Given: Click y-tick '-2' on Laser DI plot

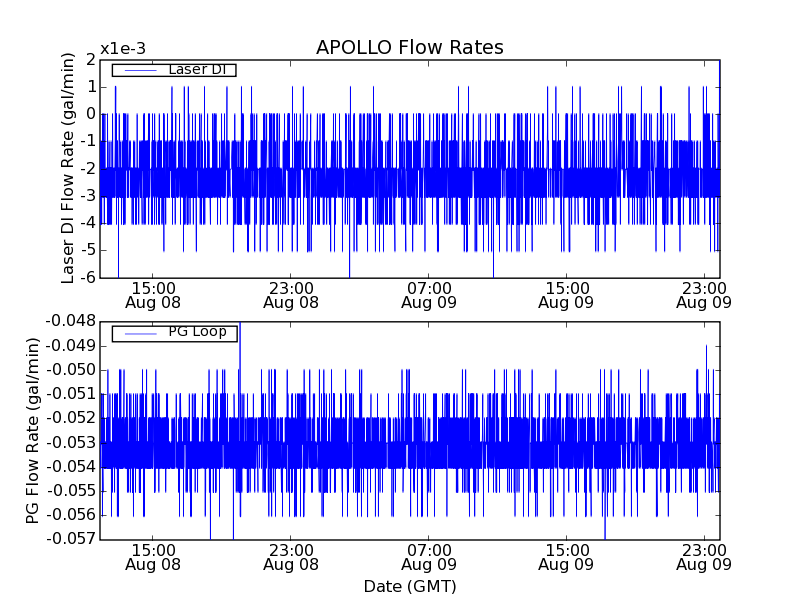Looking at the screenshot, I should 88,168.
